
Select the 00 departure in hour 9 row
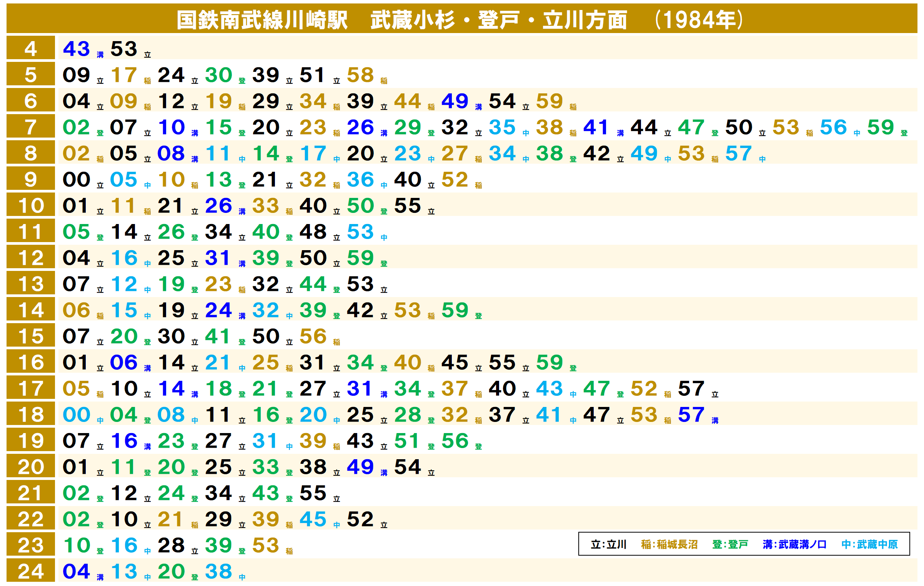coord(76,179)
